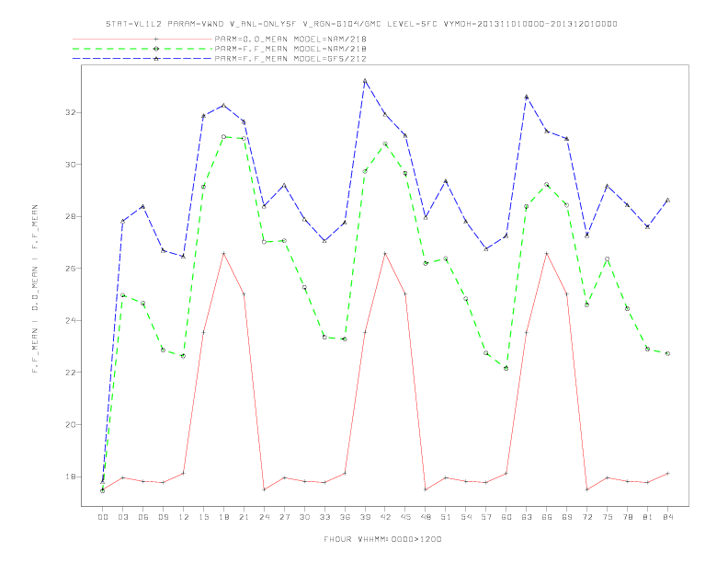
Task: Click y-axis tick label 26
Action: [72, 269]
